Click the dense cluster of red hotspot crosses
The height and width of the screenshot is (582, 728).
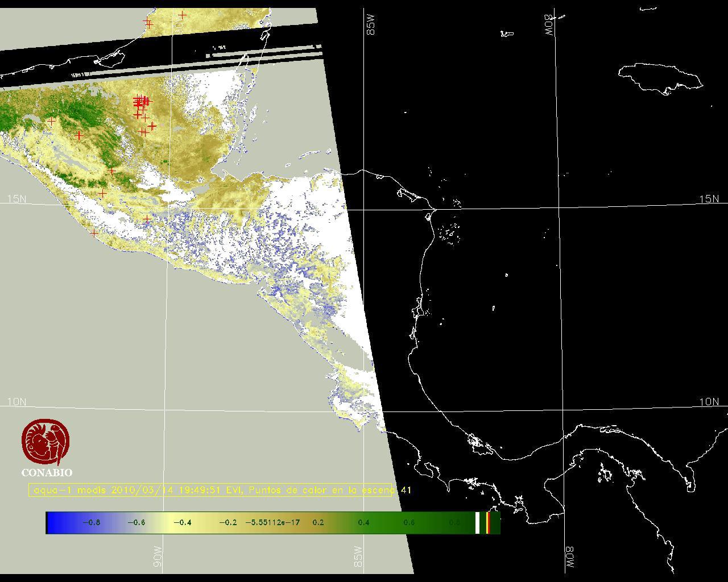(x=140, y=102)
